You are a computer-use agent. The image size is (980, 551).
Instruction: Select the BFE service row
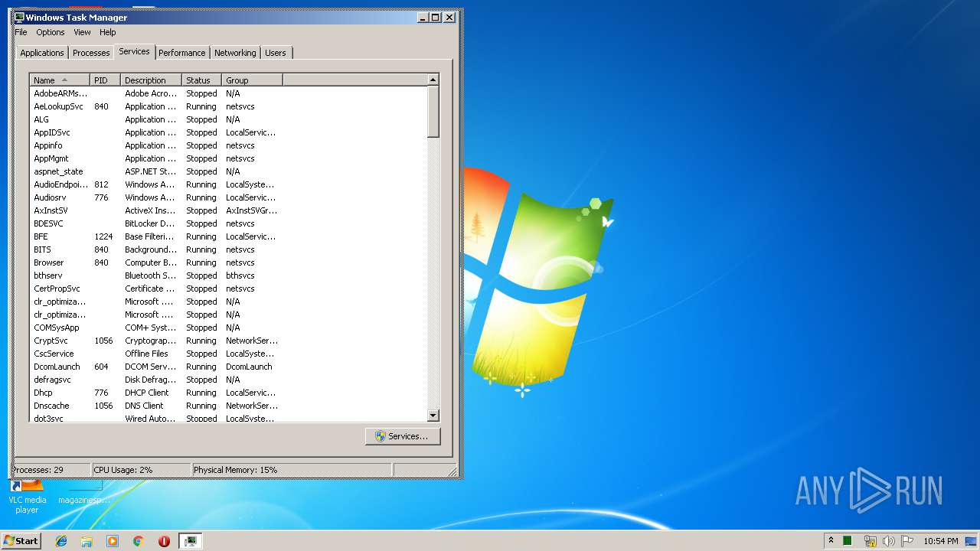[x=228, y=236]
